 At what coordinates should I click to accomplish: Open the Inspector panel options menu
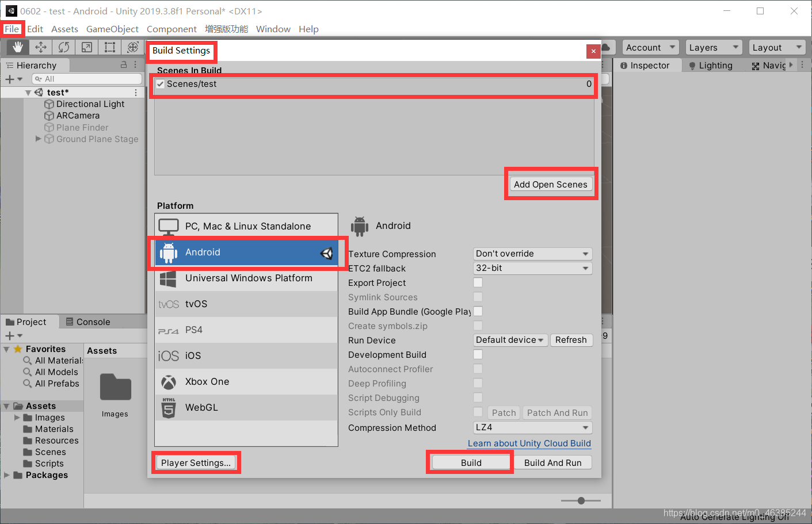click(803, 65)
